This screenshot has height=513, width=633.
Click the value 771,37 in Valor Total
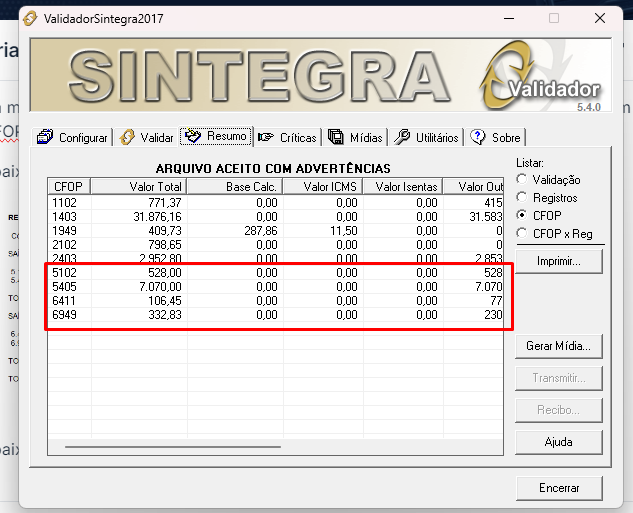point(165,203)
